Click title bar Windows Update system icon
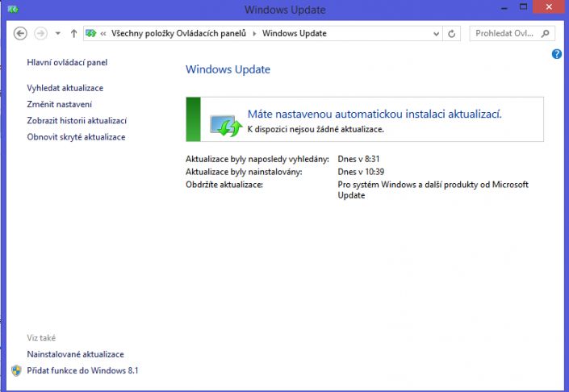The image size is (569, 392). pos(13,10)
